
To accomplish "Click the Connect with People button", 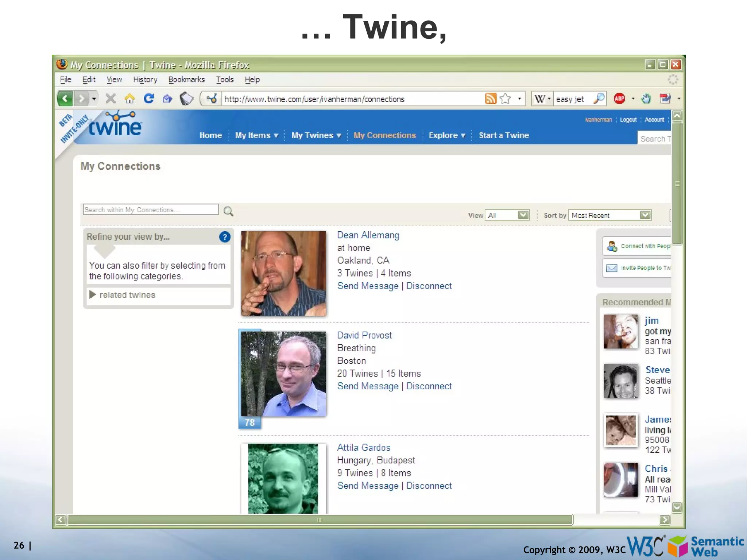I will tap(637, 246).
